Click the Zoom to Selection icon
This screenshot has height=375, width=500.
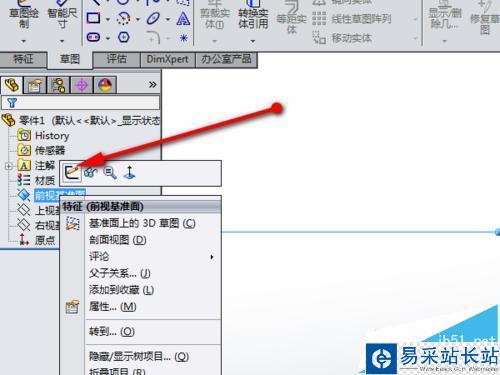pyautogui.click(x=110, y=173)
